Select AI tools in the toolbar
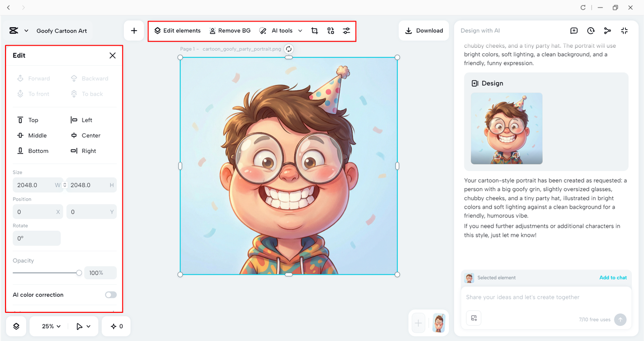Screen dimensions: 644x341 (276, 31)
